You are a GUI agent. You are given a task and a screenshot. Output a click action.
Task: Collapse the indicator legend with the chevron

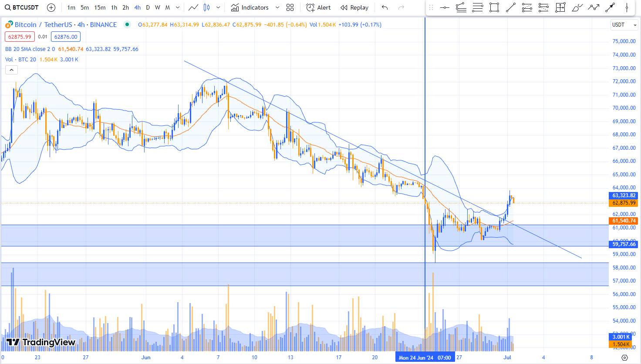click(x=11, y=70)
